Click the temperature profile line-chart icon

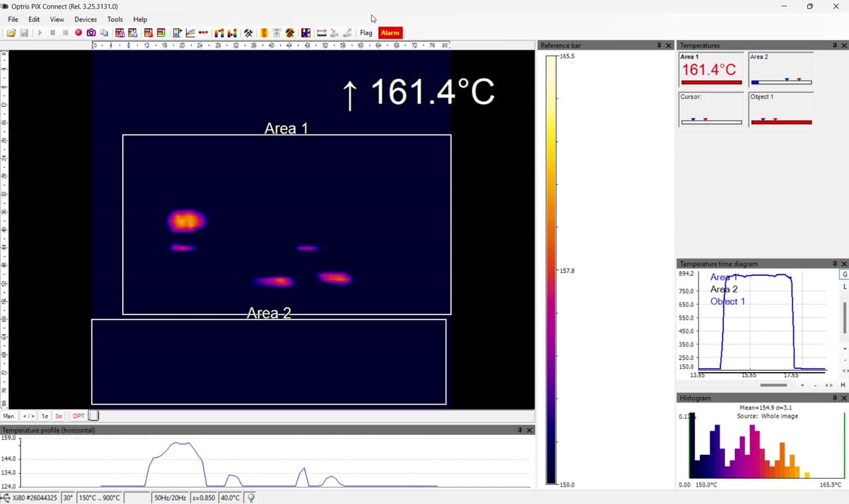(x=190, y=32)
